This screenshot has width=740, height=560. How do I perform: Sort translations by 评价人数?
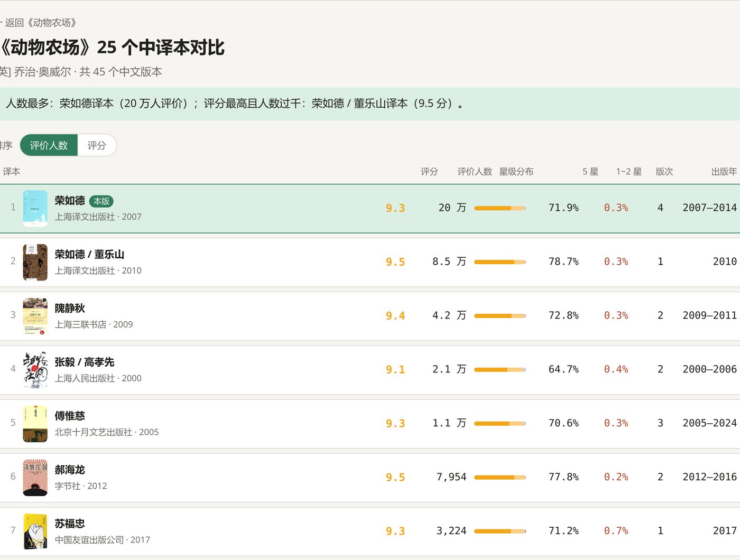pos(49,145)
